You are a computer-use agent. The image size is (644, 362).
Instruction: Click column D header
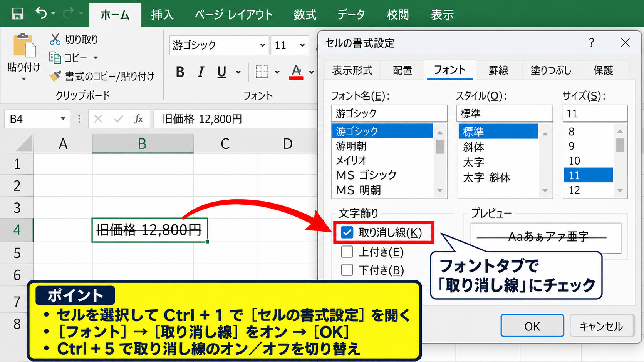click(x=288, y=144)
